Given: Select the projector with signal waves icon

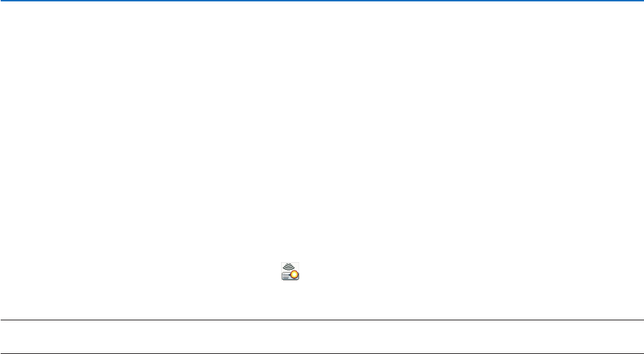Looking at the screenshot, I should click(290, 271).
